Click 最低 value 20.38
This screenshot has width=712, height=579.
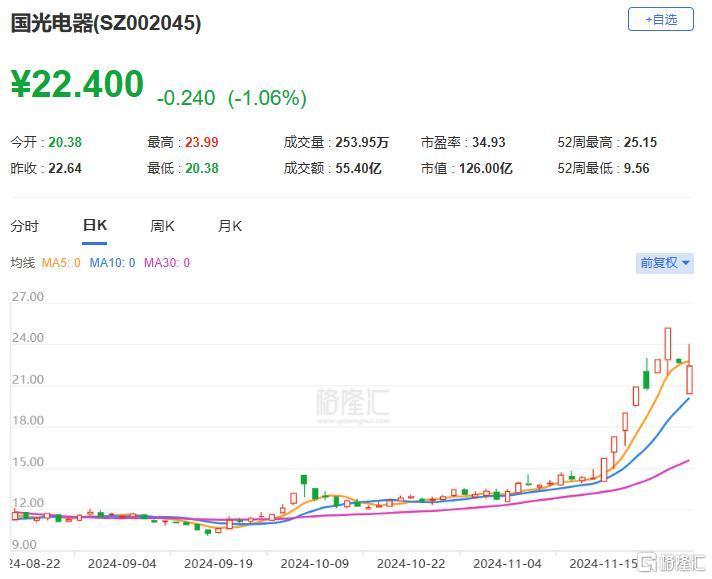(x=202, y=168)
